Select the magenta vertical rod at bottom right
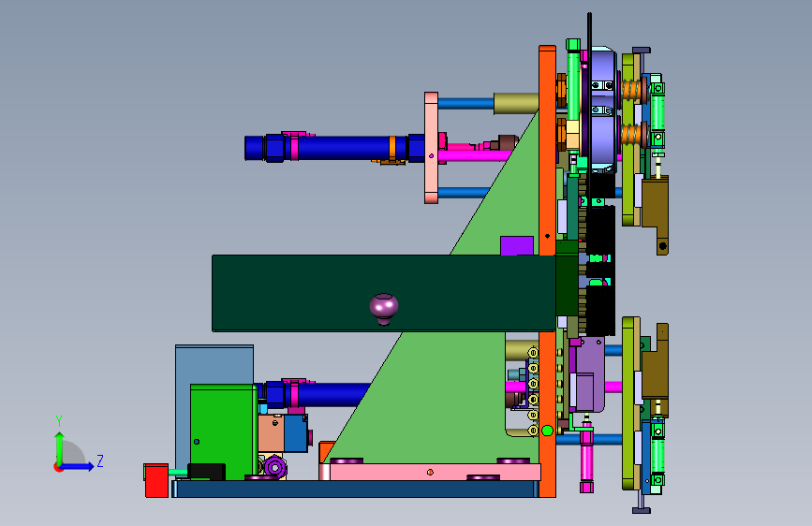 click(586, 457)
